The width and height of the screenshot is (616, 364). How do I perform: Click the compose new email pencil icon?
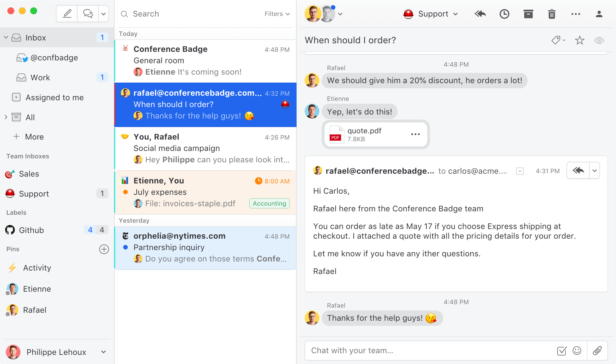pyautogui.click(x=67, y=14)
